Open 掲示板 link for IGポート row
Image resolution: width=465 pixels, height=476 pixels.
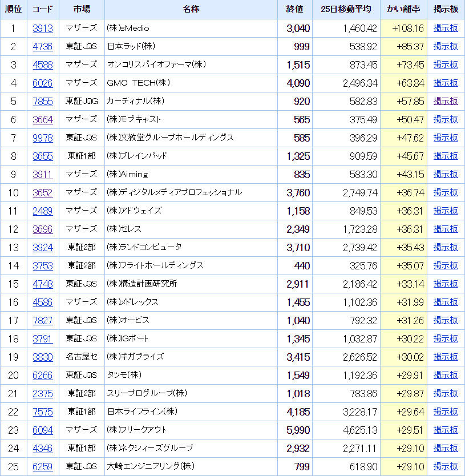pos(446,338)
